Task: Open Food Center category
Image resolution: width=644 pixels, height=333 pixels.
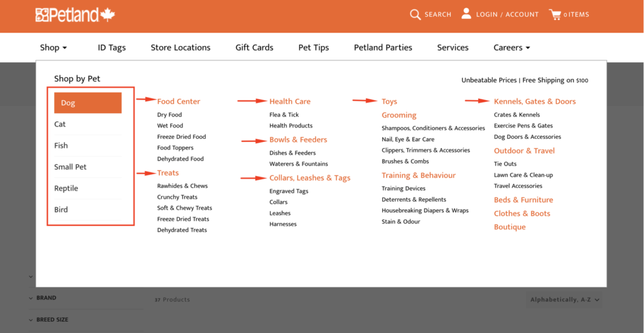Action: pyautogui.click(x=179, y=101)
